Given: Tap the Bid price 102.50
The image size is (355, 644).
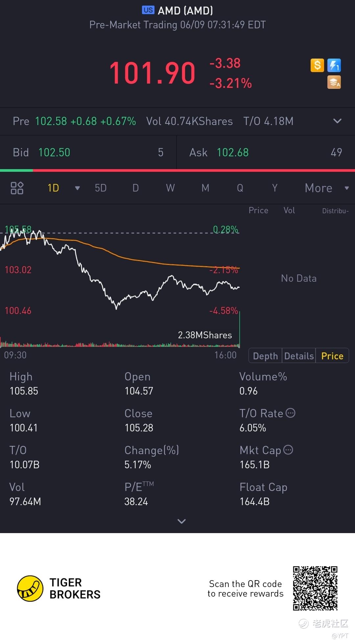Looking at the screenshot, I should (x=54, y=152).
